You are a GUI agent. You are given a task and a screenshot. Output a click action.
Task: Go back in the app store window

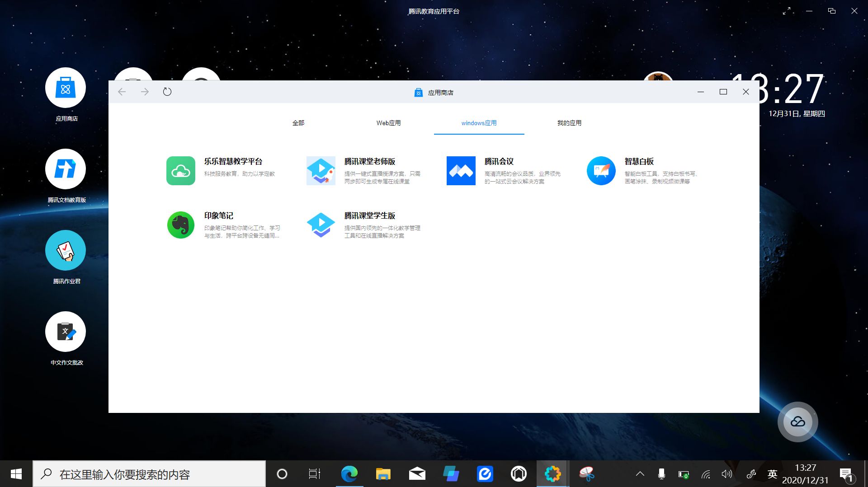[122, 92]
